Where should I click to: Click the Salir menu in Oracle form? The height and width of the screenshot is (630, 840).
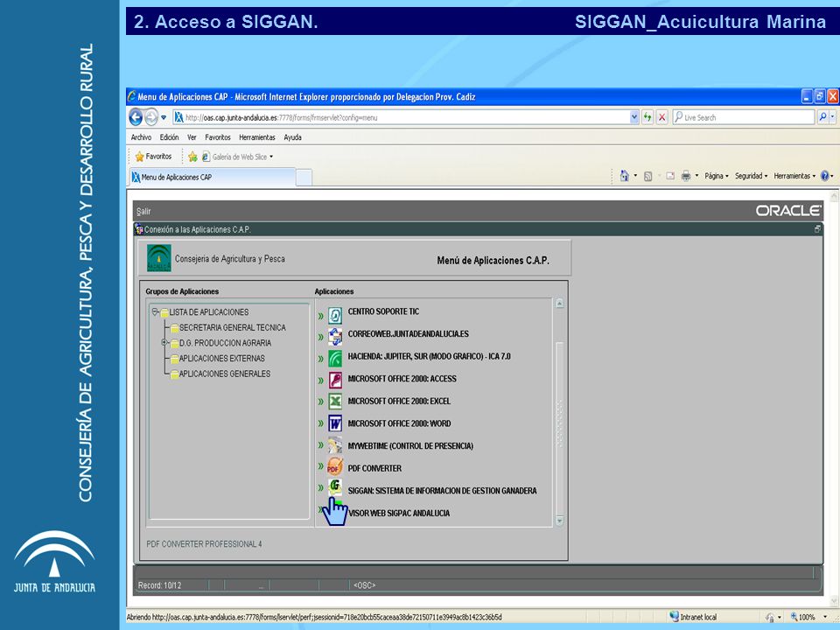point(143,211)
